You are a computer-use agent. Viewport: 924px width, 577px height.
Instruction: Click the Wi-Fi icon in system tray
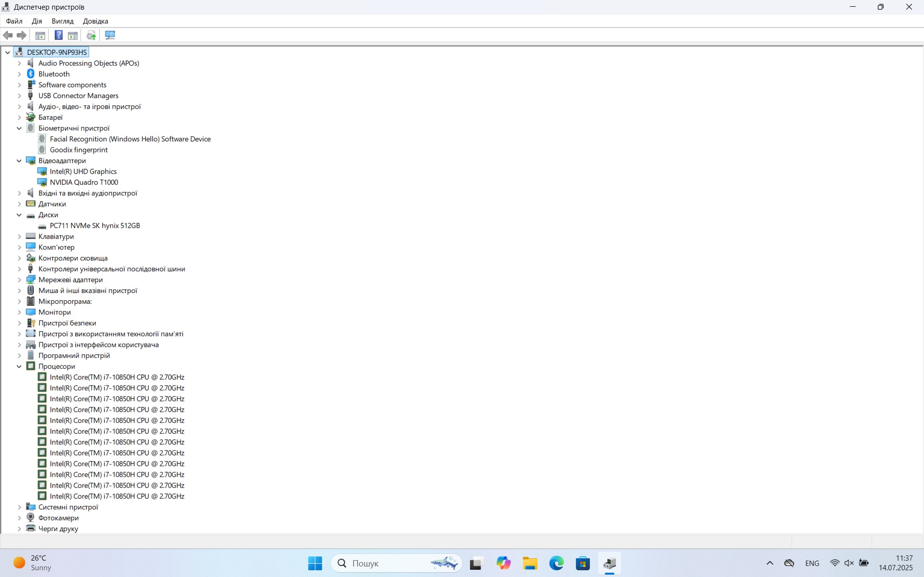pyautogui.click(x=834, y=563)
